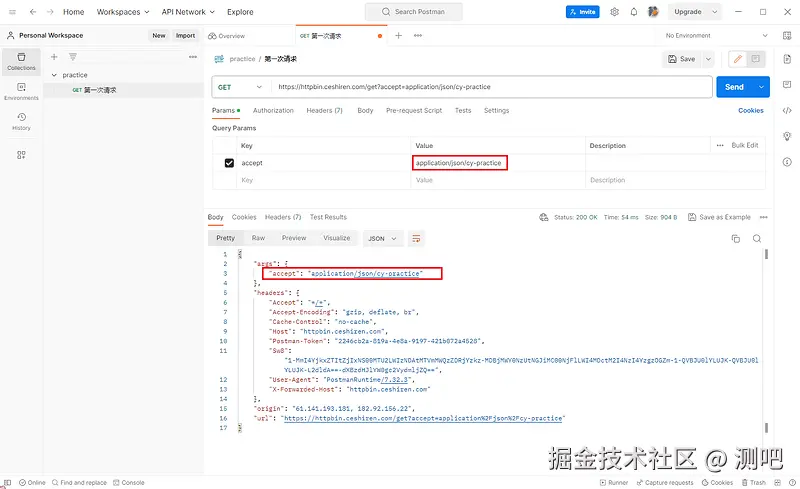
Task: Open the Upgrade dropdown arrow
Action: 714,12
